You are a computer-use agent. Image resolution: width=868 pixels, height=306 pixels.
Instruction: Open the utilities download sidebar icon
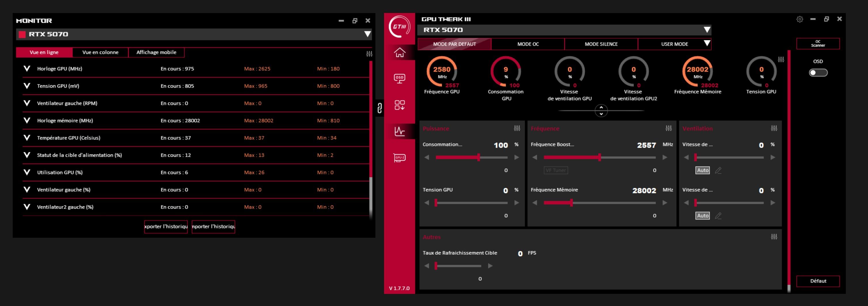coord(399,105)
